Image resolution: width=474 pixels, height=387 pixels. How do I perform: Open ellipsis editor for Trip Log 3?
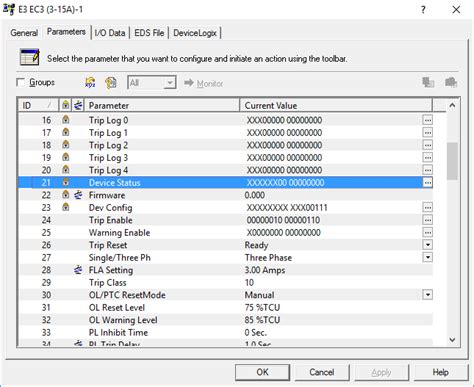pos(428,157)
